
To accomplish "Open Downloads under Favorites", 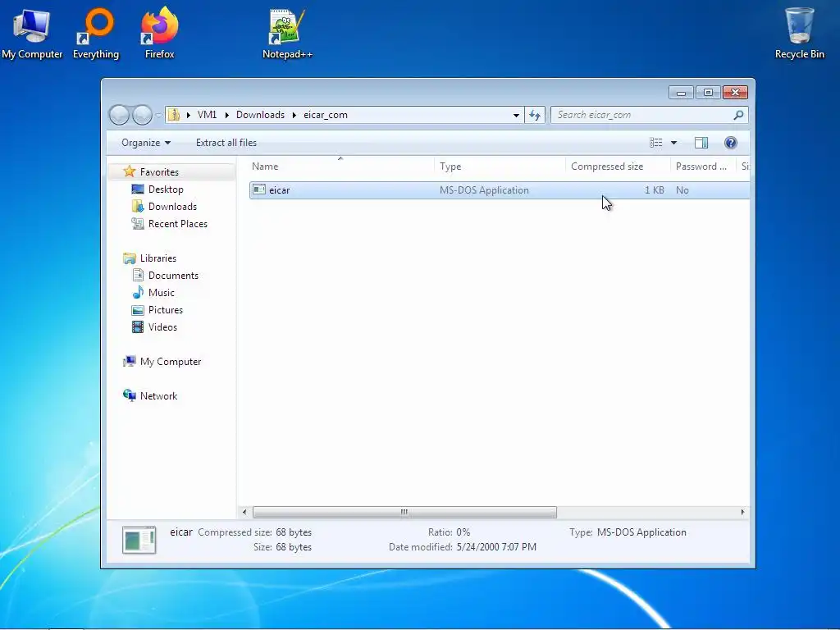I will coord(172,206).
